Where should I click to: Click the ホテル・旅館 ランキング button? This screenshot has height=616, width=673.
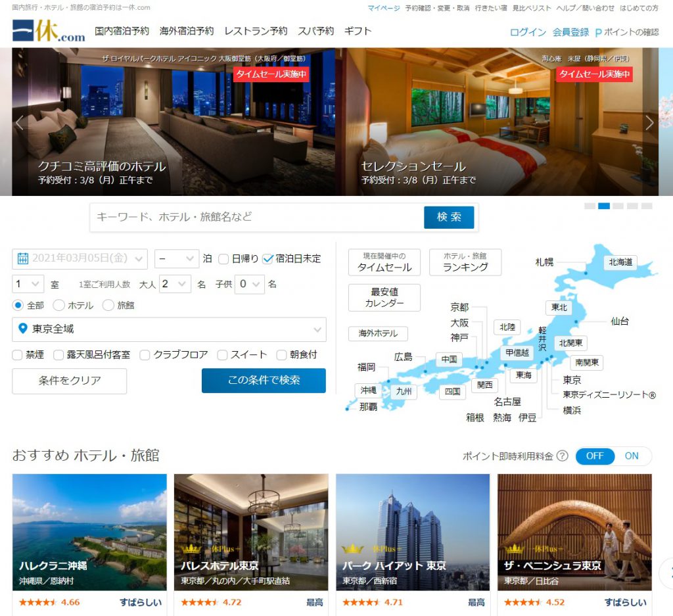[x=465, y=262]
